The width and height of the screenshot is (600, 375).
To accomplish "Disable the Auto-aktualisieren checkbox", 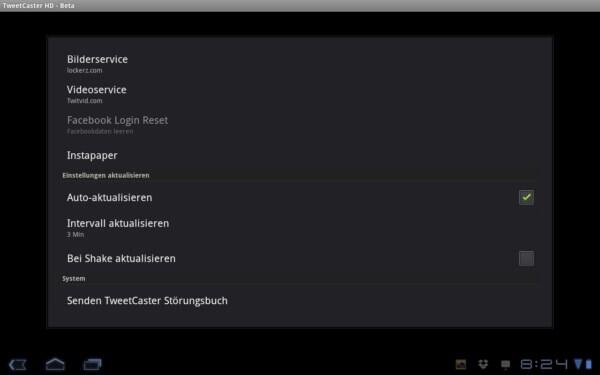I will click(527, 197).
